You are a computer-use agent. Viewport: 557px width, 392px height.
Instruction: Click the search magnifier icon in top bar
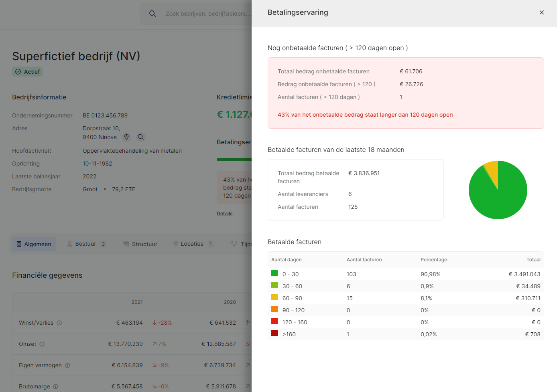[x=152, y=14]
